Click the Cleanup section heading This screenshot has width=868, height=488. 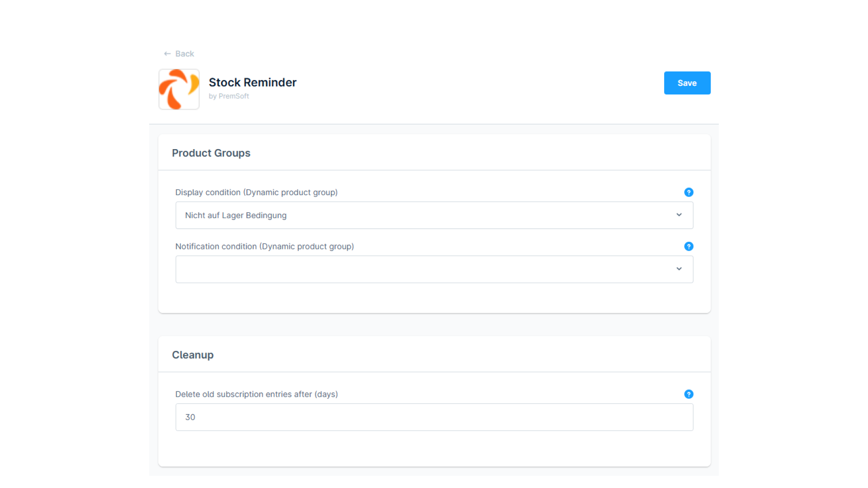point(193,355)
